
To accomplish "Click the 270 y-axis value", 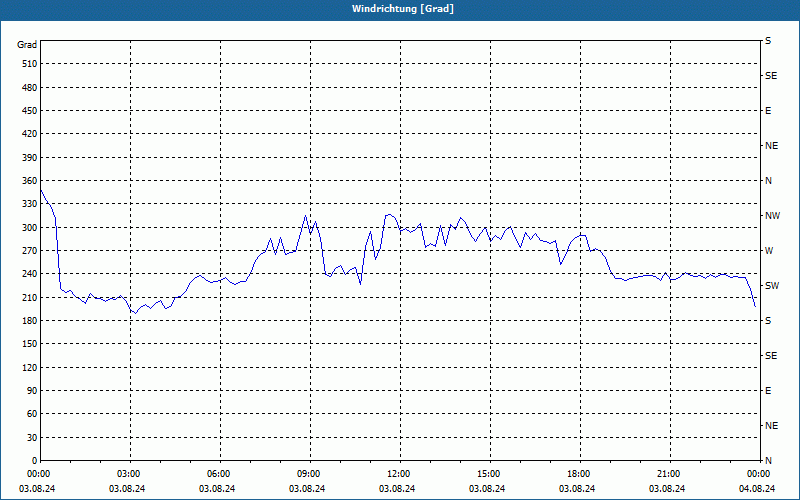I will pos(30,251).
